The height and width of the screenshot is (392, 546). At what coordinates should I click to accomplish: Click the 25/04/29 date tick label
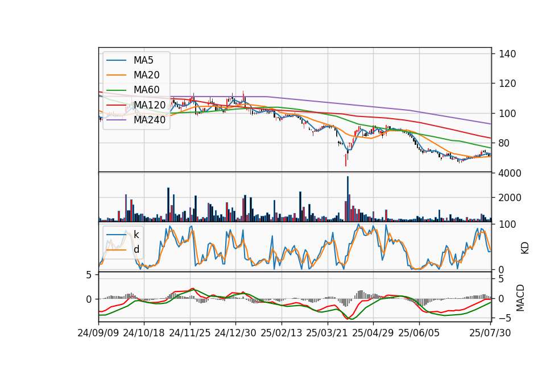click(x=373, y=333)
